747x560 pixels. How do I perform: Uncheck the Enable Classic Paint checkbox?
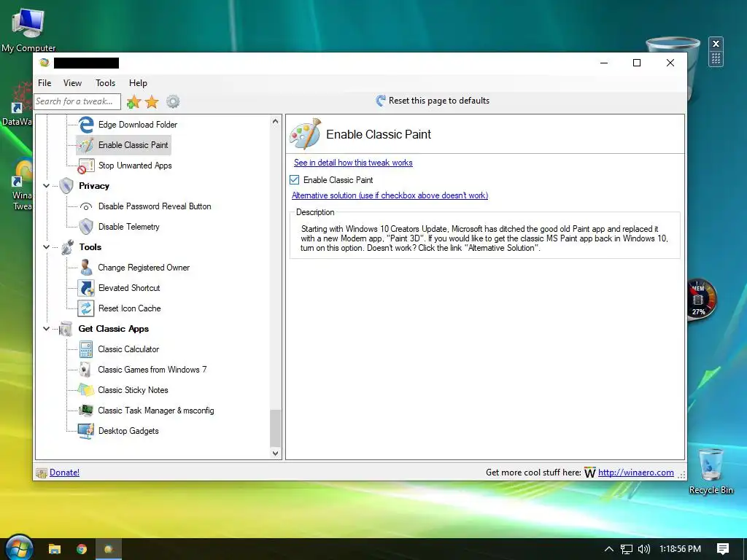pyautogui.click(x=295, y=180)
